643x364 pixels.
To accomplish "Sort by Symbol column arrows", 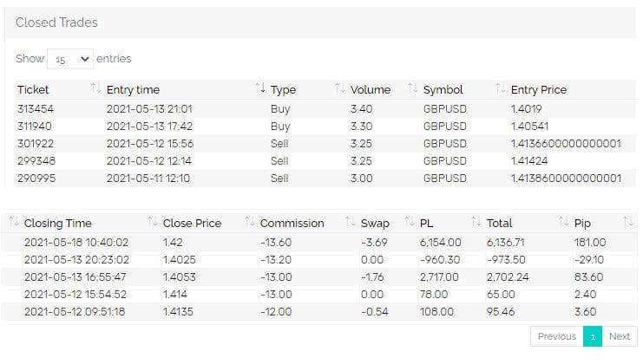I will pyautogui.click(x=500, y=89).
